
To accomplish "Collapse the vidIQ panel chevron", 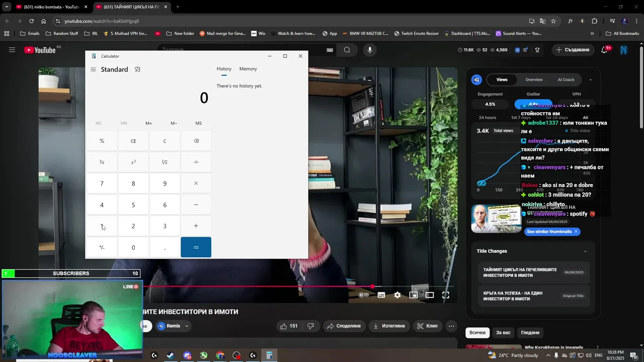I will 591,79.
